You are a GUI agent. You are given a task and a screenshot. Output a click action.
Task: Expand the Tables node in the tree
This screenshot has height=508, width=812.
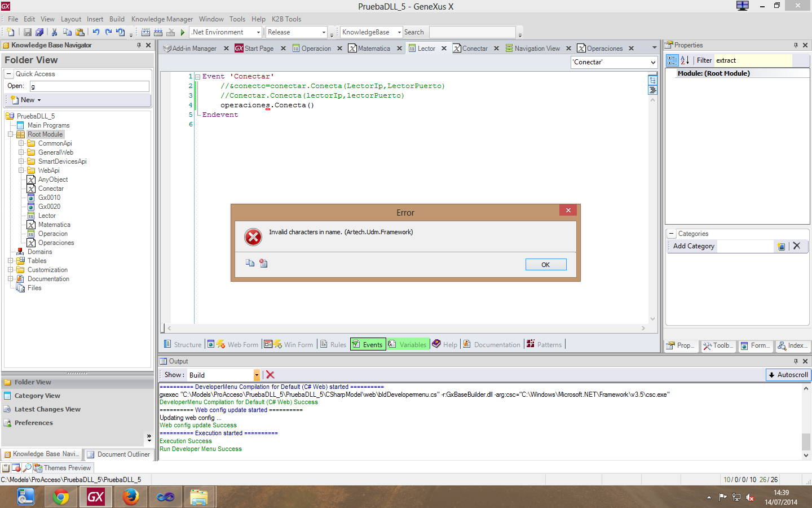pos(11,261)
